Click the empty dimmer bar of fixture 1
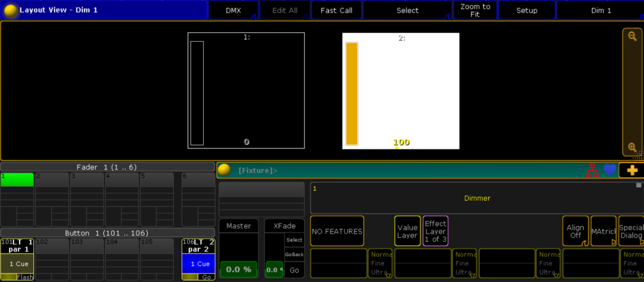Viewport: 644px width, 282px height. (x=197, y=93)
